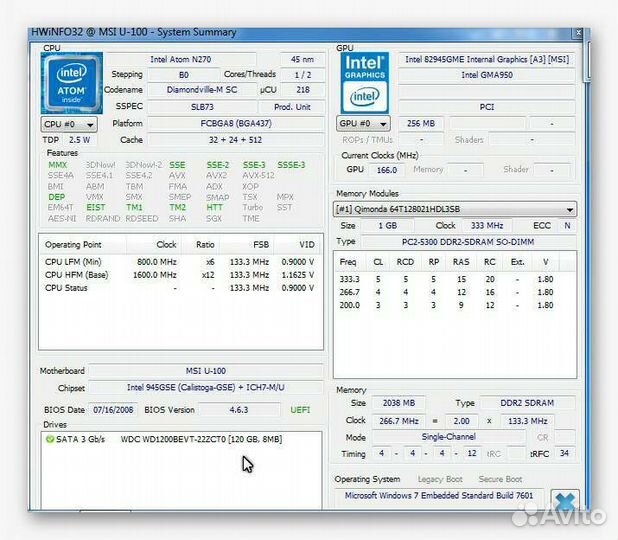Screen dimensions: 618x540
Task: Click the Prod. Unit field
Action: (x=292, y=107)
